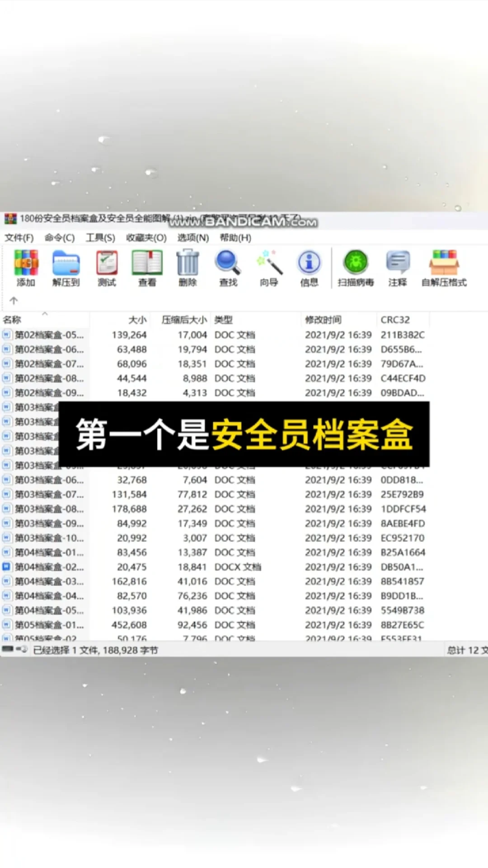Open the 选项(N) menu
488x868 pixels.
click(193, 238)
